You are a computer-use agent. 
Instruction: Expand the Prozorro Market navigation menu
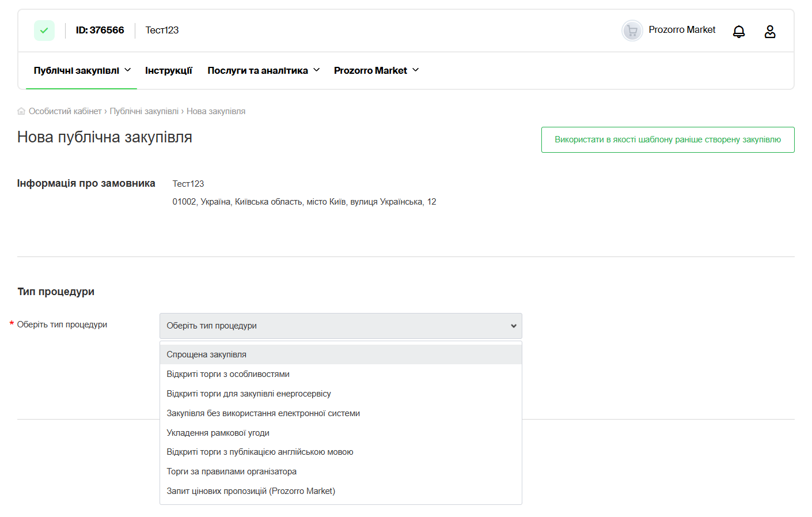point(376,70)
